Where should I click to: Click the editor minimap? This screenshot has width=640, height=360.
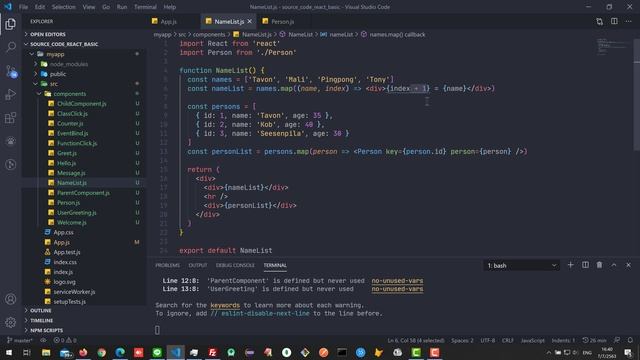coord(613,46)
